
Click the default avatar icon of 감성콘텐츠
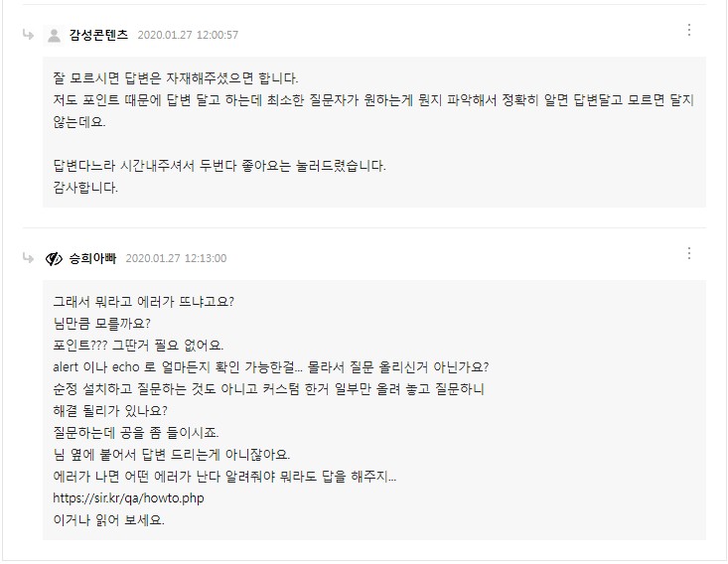[x=54, y=36]
